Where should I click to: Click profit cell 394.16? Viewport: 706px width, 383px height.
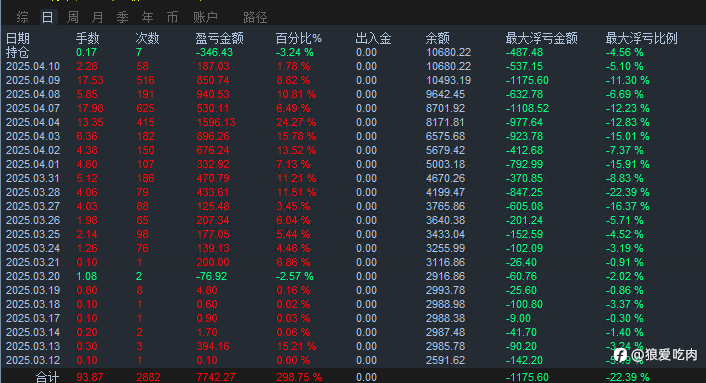[x=213, y=346]
